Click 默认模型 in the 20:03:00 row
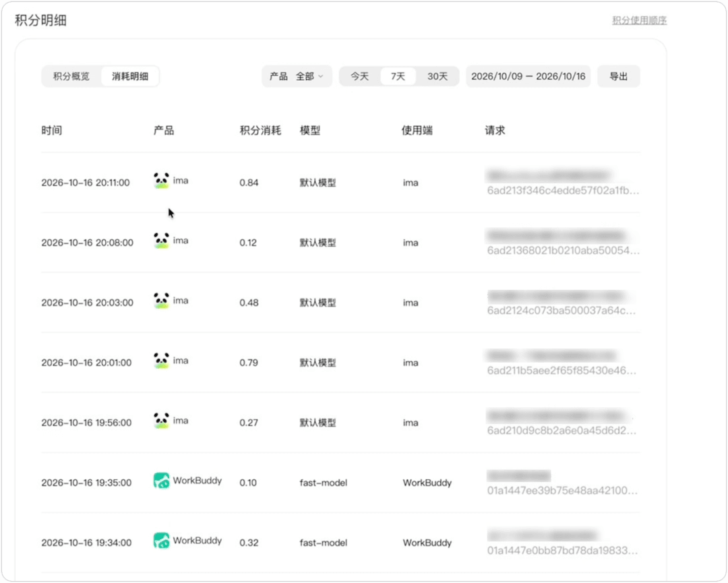728x583 pixels. pyautogui.click(x=317, y=303)
